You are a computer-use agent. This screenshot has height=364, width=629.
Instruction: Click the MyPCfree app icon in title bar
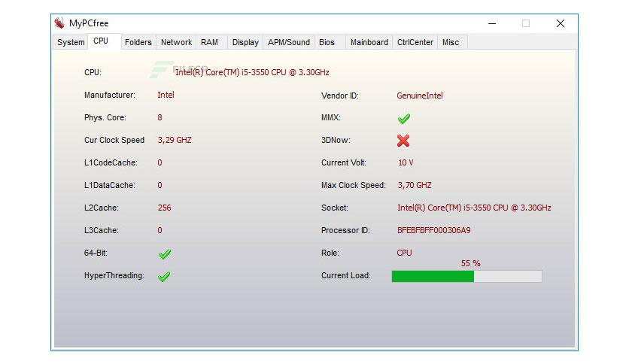(x=59, y=23)
